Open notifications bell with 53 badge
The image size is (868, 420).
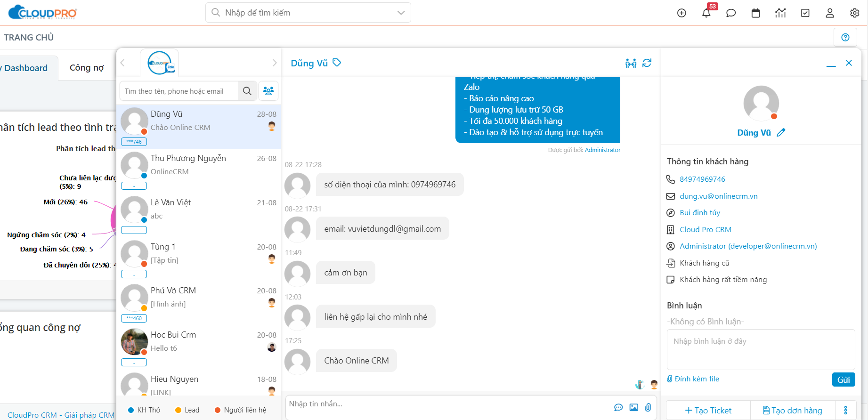[706, 13]
